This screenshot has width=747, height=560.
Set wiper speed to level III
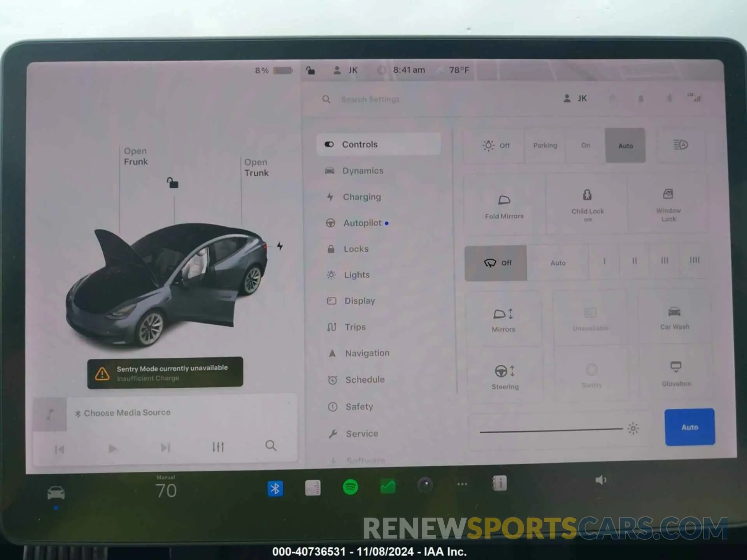point(664,260)
